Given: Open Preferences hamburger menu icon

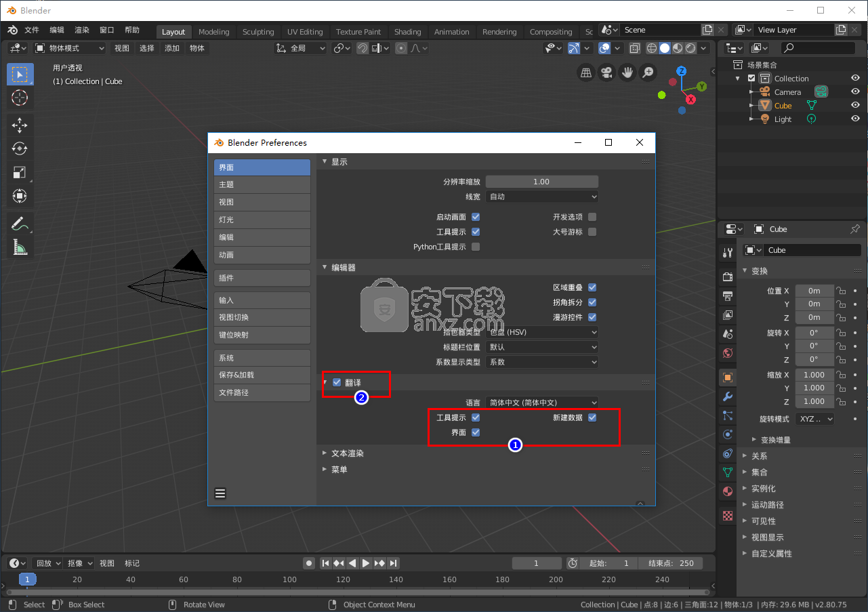Looking at the screenshot, I should pos(220,493).
